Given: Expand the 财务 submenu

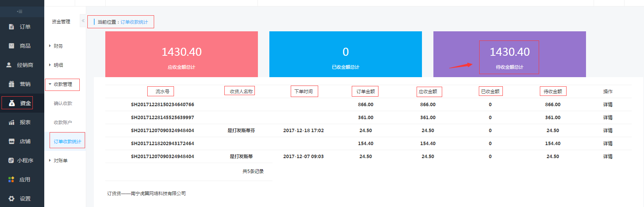Looking at the screenshot, I should [58, 46].
